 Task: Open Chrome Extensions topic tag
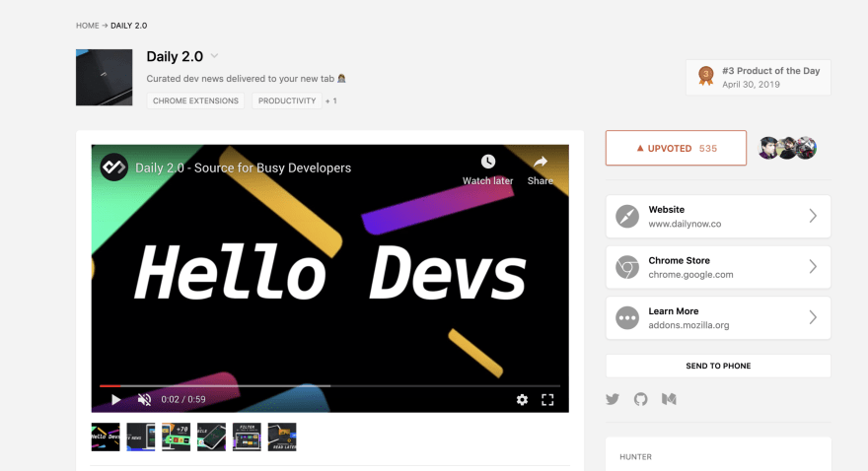tap(195, 101)
